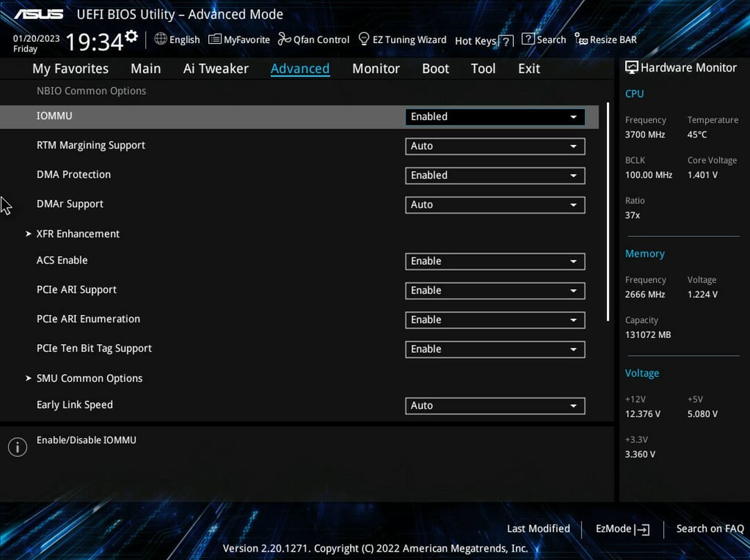Open the Resize BAR settings
Screen dimensions: 750x560
point(606,40)
